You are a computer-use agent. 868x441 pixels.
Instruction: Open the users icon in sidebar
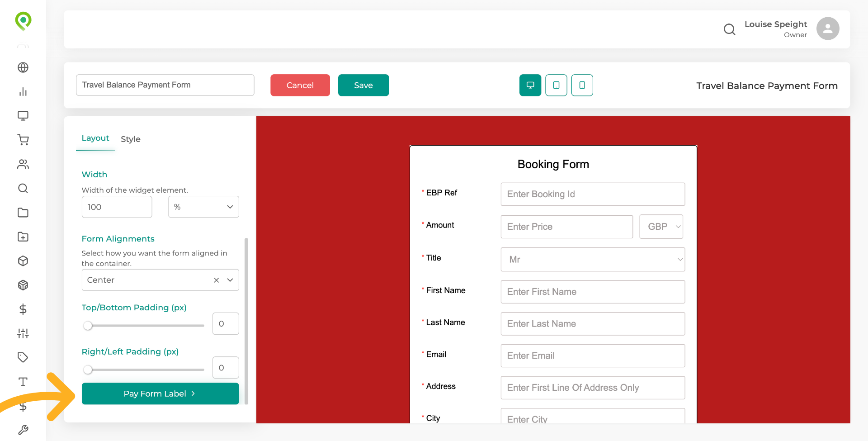coord(23,164)
